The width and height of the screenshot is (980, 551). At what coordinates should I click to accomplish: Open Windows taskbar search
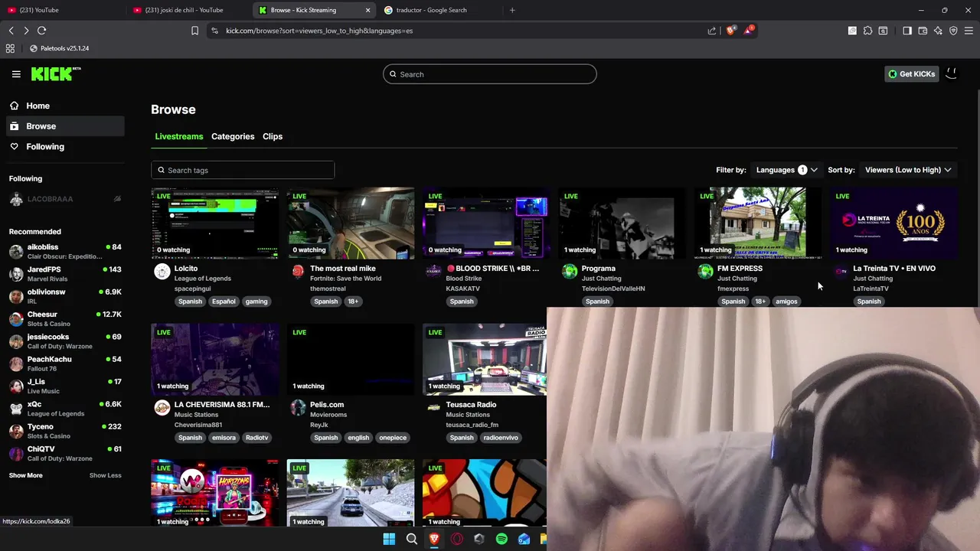point(412,539)
